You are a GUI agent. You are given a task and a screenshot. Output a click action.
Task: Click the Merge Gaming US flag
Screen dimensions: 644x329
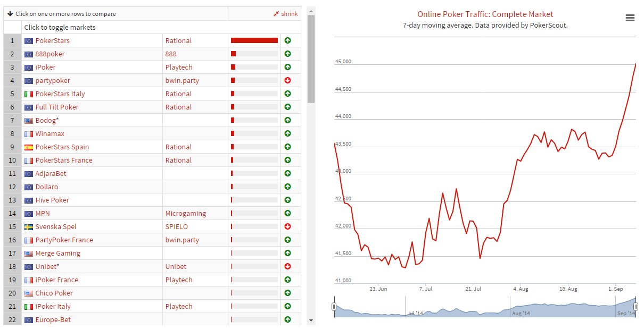coord(29,254)
